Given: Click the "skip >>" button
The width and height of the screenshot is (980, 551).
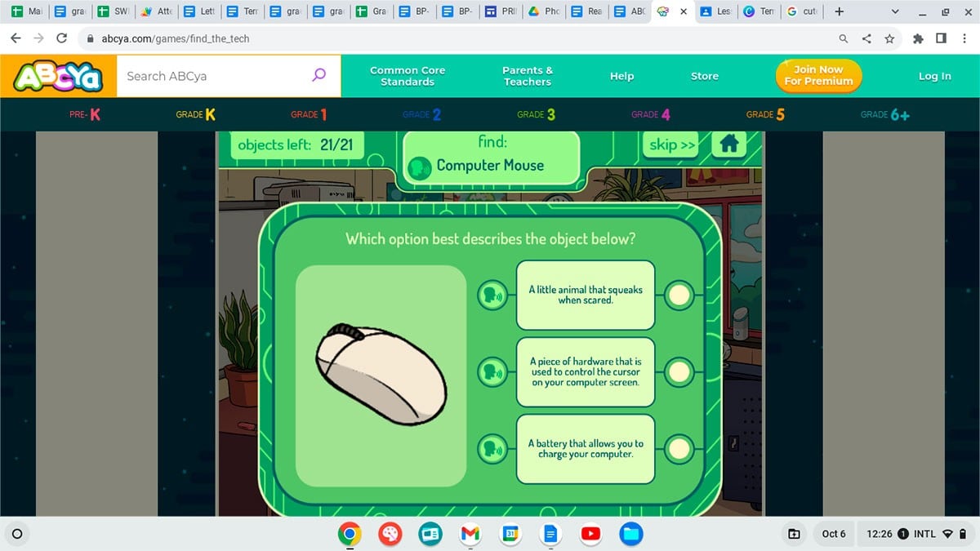Looking at the screenshot, I should (670, 144).
